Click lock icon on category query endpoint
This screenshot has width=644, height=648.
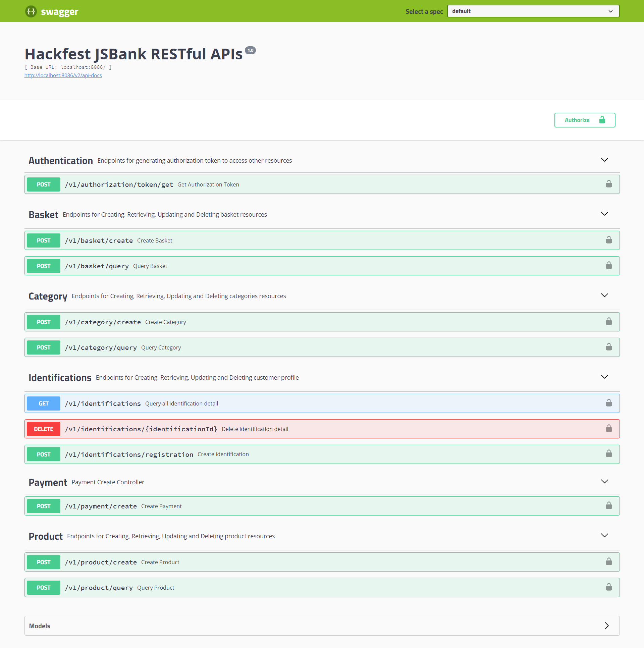click(609, 347)
